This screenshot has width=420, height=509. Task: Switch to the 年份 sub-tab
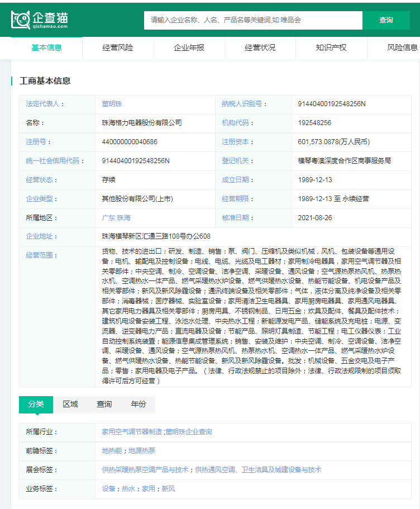click(139, 404)
